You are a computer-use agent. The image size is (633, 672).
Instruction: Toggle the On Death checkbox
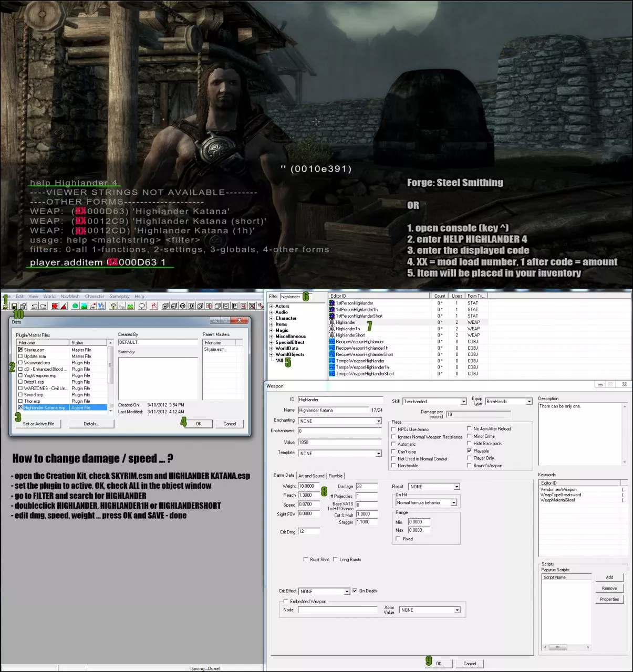(355, 591)
